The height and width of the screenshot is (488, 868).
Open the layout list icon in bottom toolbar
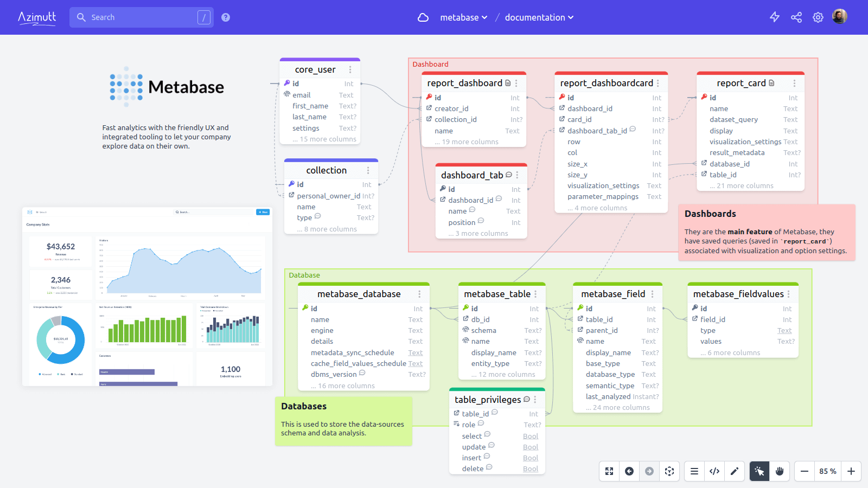694,471
